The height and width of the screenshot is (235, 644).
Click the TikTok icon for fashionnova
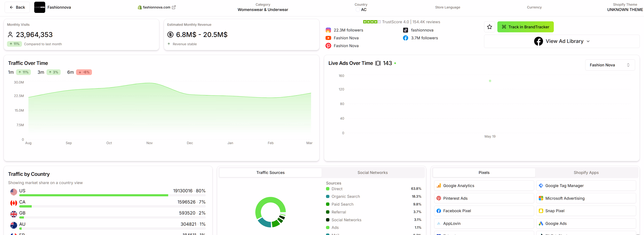click(x=405, y=30)
